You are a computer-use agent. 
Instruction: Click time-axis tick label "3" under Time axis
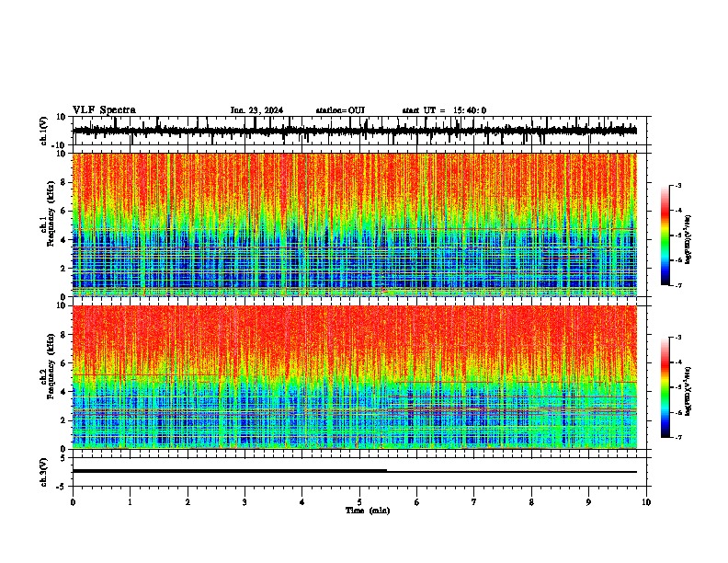click(x=245, y=502)
